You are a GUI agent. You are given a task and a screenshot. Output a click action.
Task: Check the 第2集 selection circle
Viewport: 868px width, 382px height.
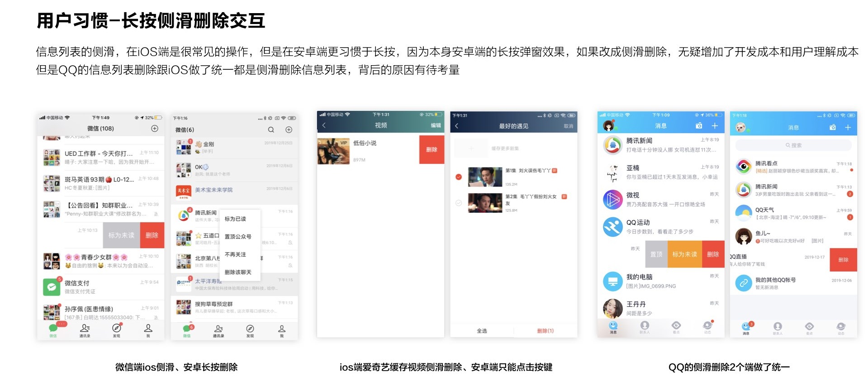pyautogui.click(x=459, y=203)
